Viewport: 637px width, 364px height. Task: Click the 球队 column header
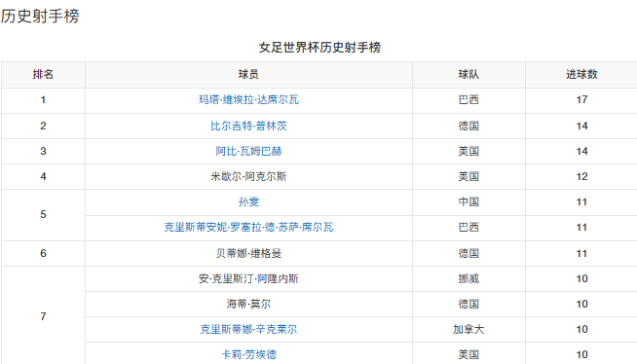tap(468, 74)
